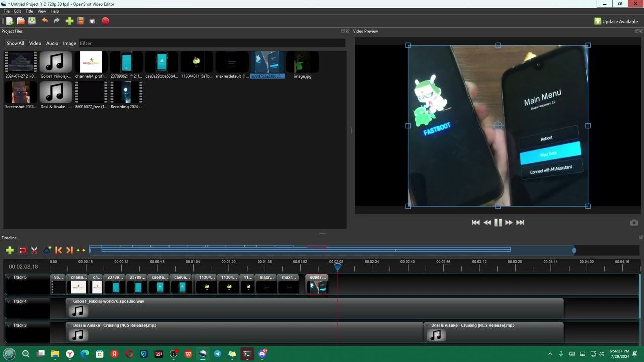The width and height of the screenshot is (644, 362).
Task: Open menu arrow of first Dosi & Aisake clip
Action: pos(70,326)
